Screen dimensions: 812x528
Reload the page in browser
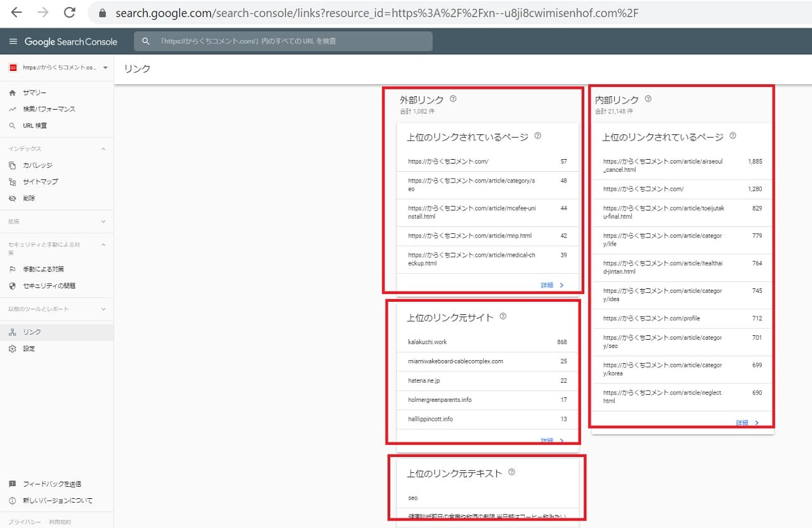[70, 13]
